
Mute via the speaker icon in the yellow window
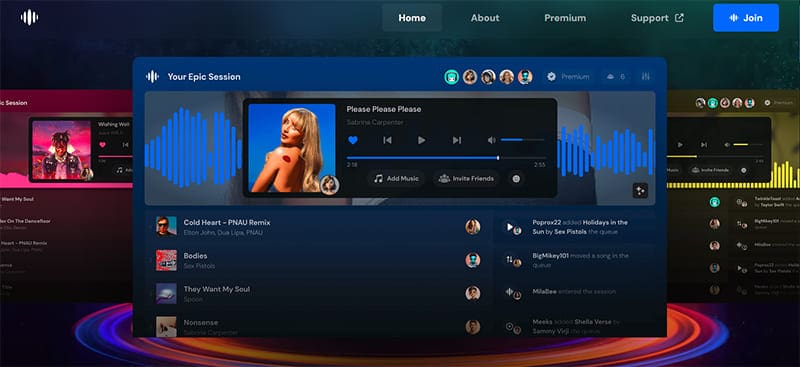pyautogui.click(x=727, y=145)
